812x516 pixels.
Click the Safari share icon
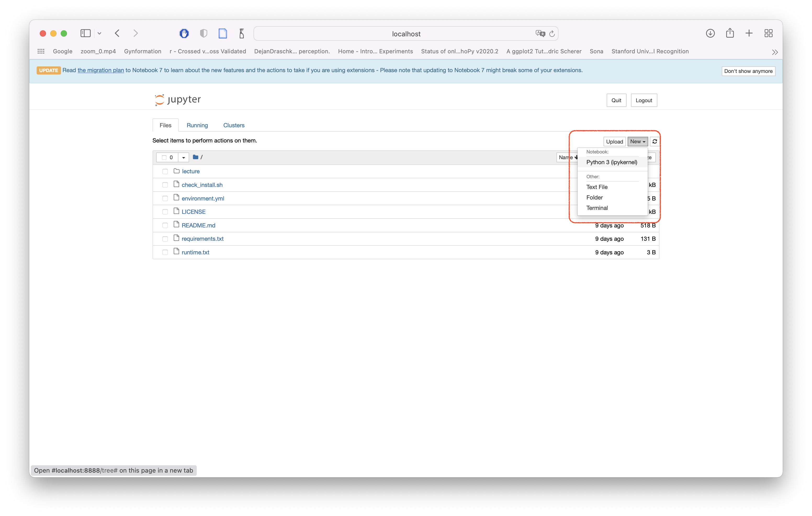pyautogui.click(x=730, y=33)
